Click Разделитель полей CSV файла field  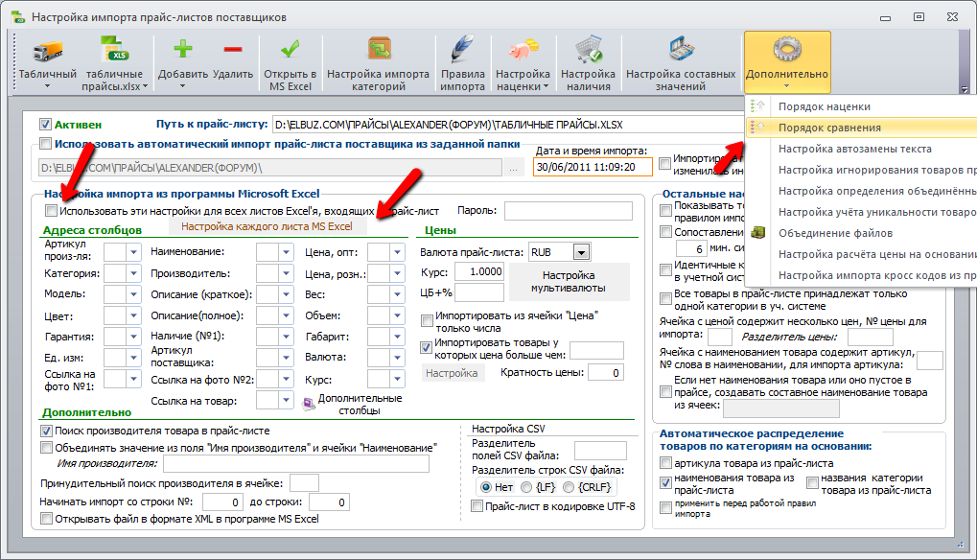[x=600, y=451]
